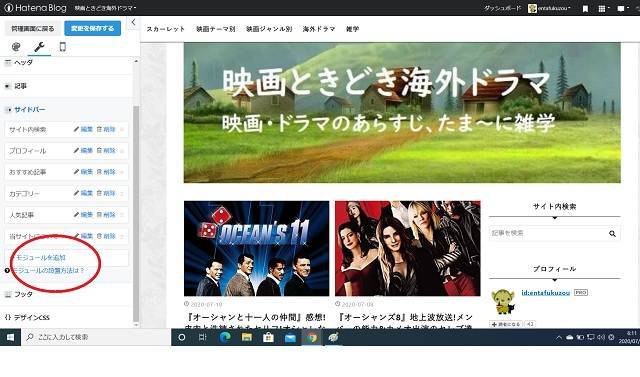Open 雑学 blog menu item
This screenshot has width=640, height=377.
tap(353, 29)
